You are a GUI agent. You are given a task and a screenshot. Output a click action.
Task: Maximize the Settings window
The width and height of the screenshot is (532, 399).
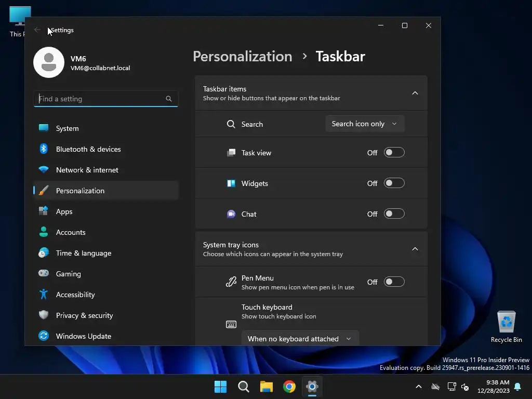tap(404, 25)
